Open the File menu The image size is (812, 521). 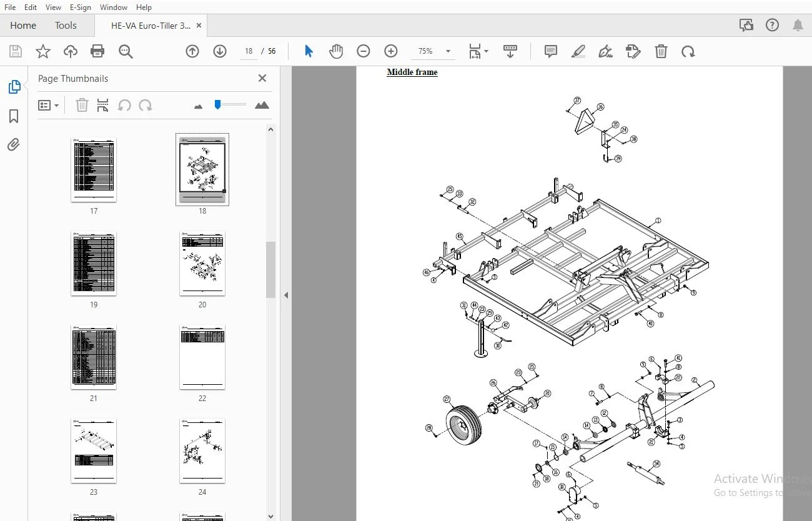point(10,7)
